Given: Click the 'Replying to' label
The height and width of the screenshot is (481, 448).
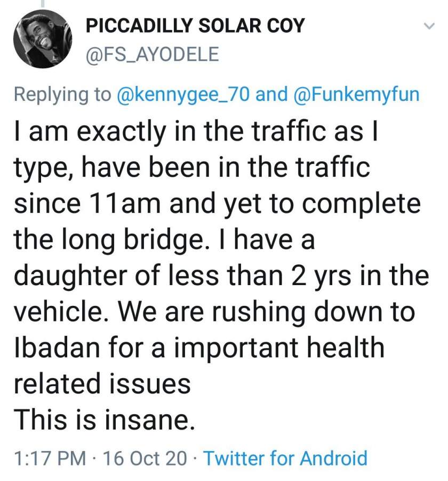Looking at the screenshot, I should (62, 94).
